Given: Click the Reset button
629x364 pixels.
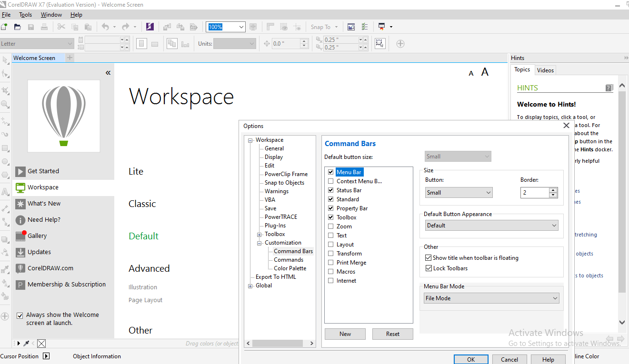Looking at the screenshot, I should 393,334.
